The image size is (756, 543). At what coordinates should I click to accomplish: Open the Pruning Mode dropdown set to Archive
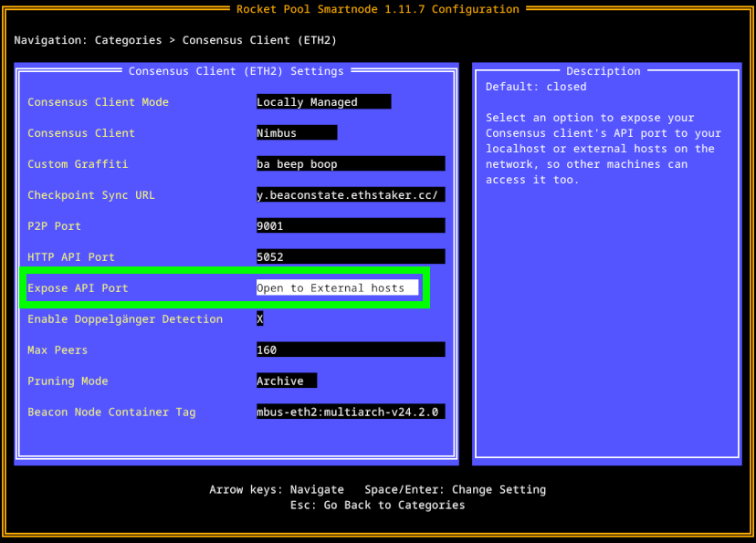coord(286,381)
